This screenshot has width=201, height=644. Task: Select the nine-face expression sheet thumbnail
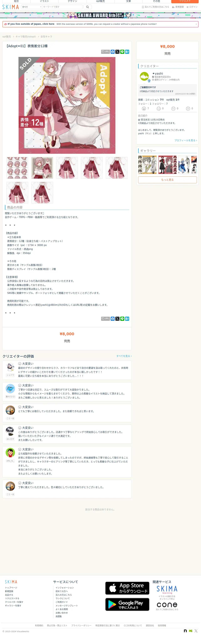pyautogui.click(x=17, y=168)
